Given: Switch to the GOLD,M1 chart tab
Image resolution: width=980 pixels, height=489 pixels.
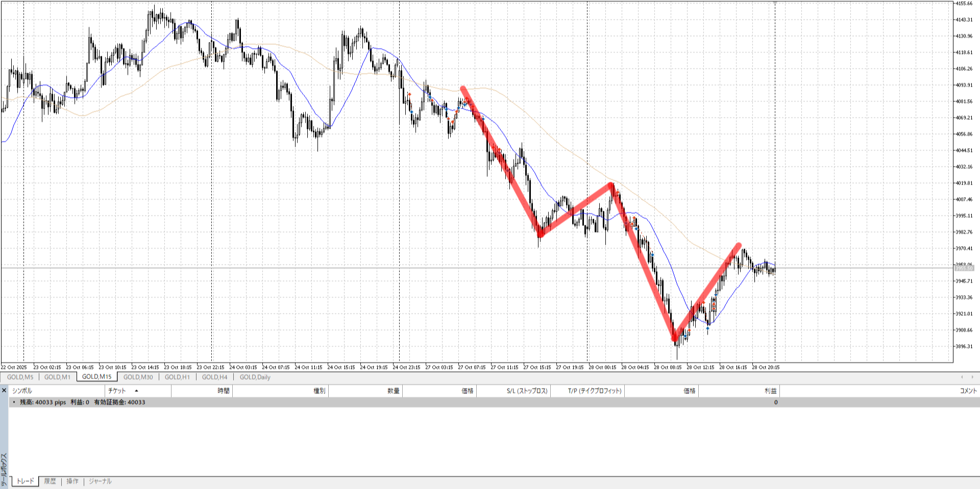Looking at the screenshot, I should 57,377.
